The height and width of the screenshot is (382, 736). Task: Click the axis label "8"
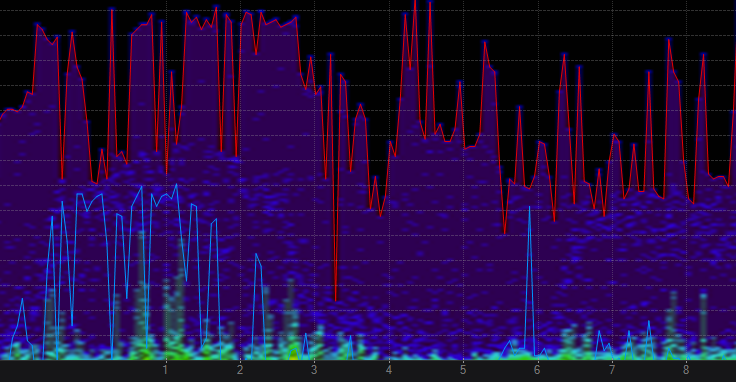pos(686,370)
